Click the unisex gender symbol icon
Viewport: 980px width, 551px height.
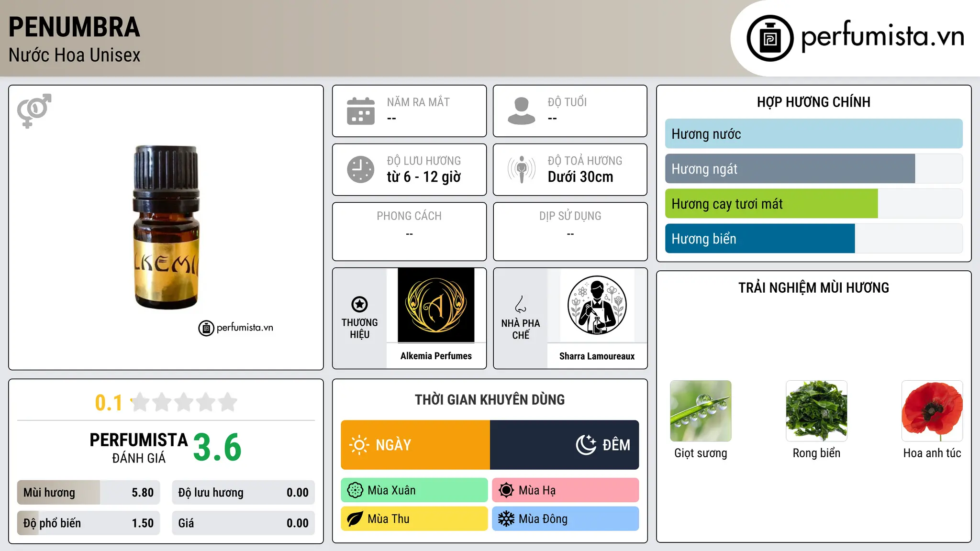pyautogui.click(x=34, y=111)
